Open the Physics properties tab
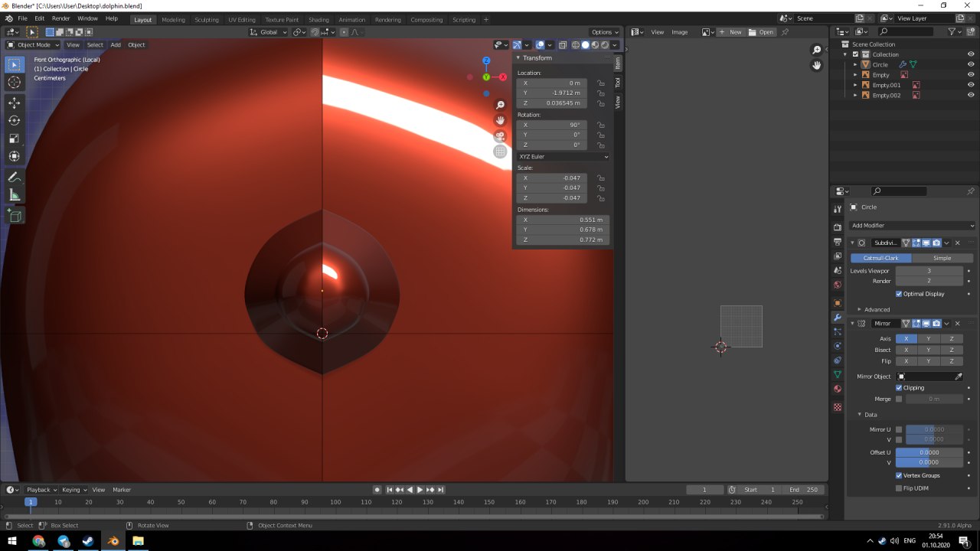The width and height of the screenshot is (980, 551). point(838,346)
